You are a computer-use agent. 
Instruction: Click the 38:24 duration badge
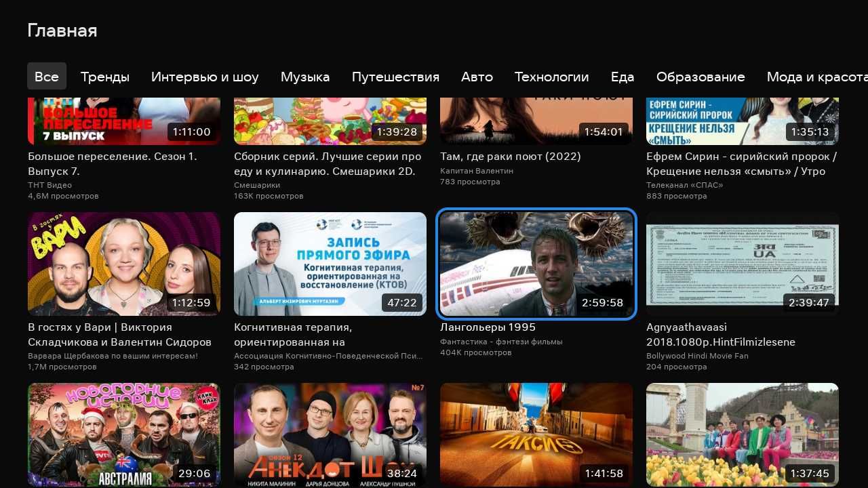(401, 473)
